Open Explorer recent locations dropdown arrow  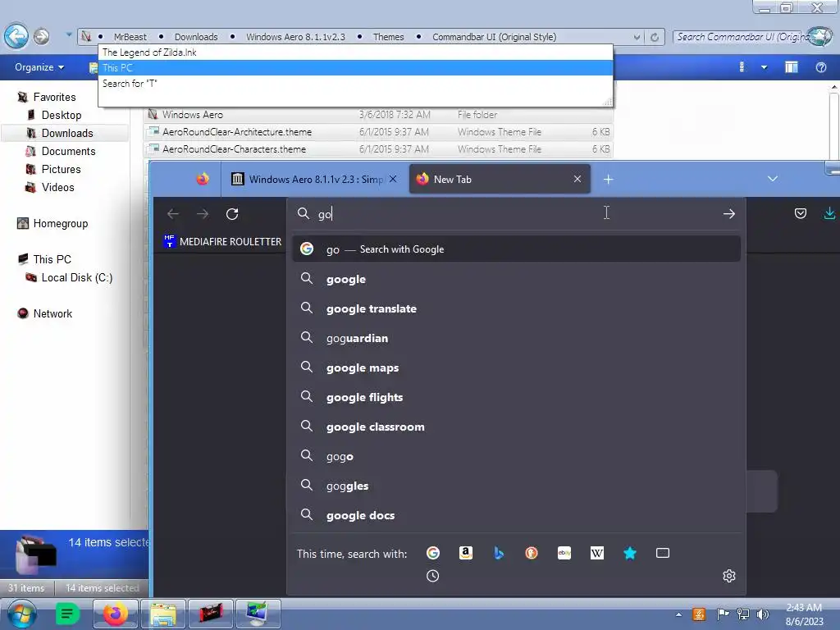tap(69, 34)
